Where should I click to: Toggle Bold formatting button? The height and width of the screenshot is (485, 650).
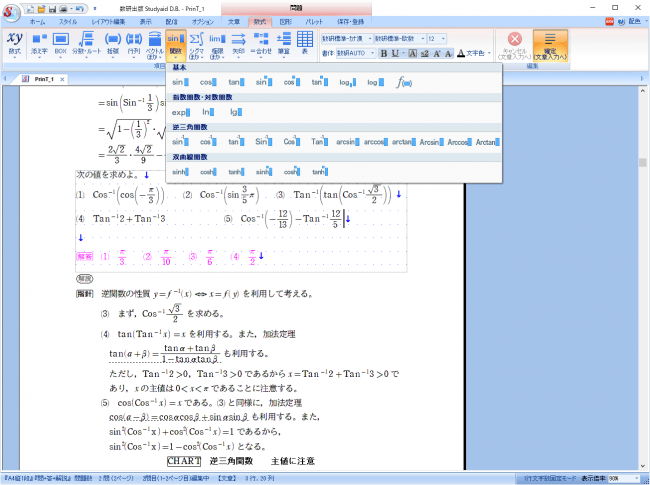tap(384, 53)
